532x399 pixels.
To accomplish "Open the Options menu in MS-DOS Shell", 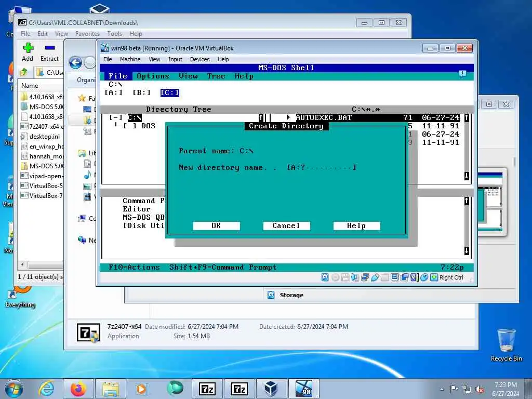I will pos(153,76).
